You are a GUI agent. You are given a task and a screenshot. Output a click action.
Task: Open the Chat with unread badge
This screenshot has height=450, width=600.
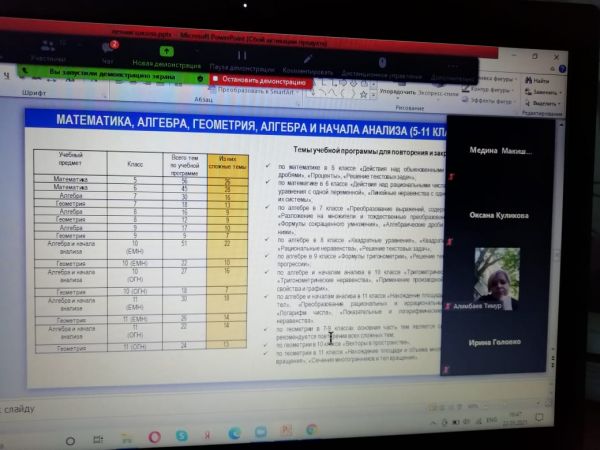(x=107, y=54)
